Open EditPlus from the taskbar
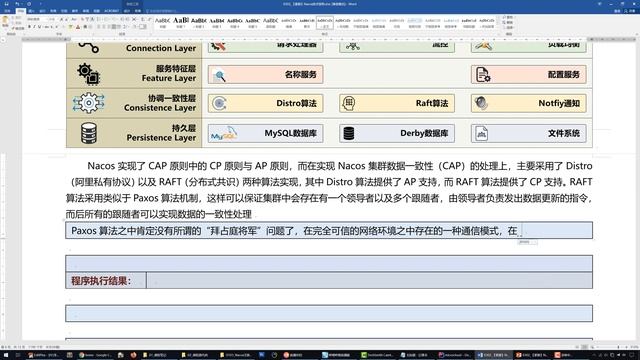Image resolution: width=640 pixels, height=360 pixels. (43, 355)
